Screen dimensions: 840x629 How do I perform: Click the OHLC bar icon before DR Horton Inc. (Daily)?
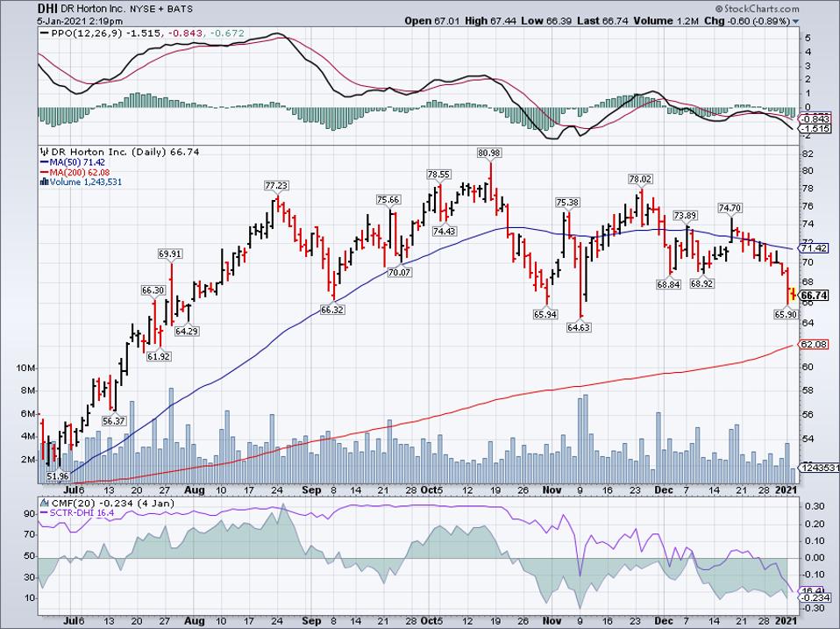(45, 152)
